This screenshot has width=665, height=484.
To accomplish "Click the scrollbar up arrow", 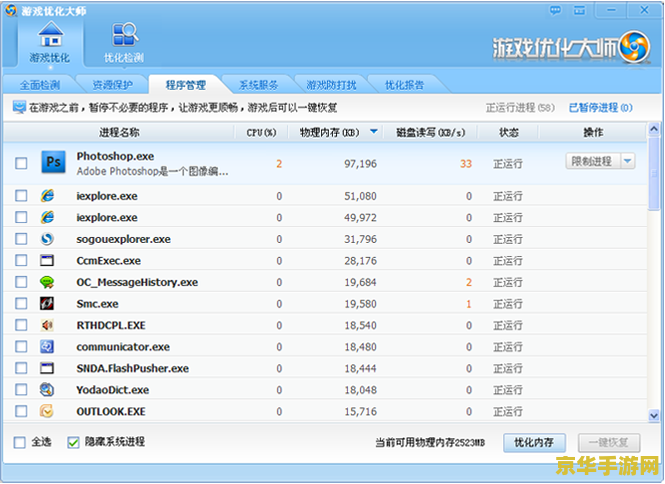I will (654, 129).
